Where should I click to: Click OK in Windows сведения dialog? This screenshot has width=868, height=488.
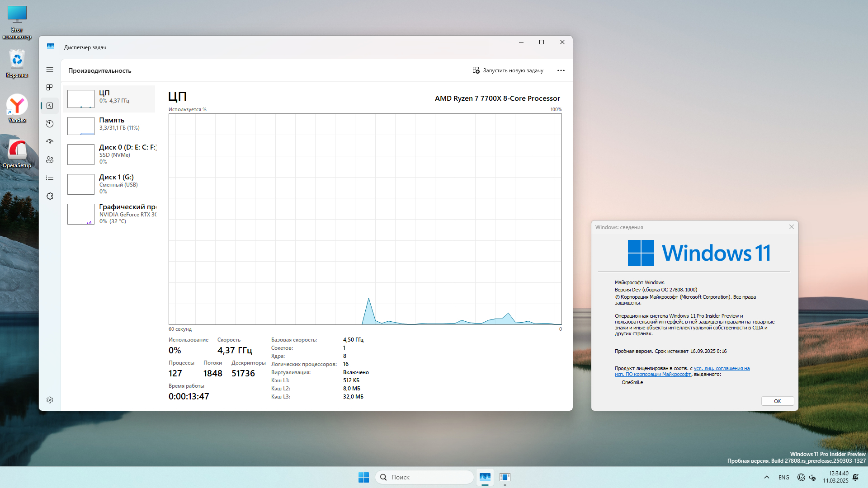[777, 401]
